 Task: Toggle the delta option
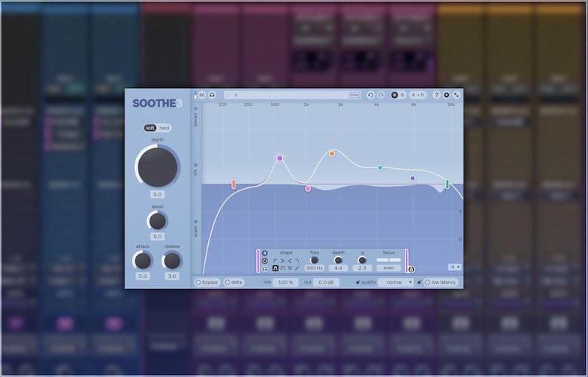point(233,282)
